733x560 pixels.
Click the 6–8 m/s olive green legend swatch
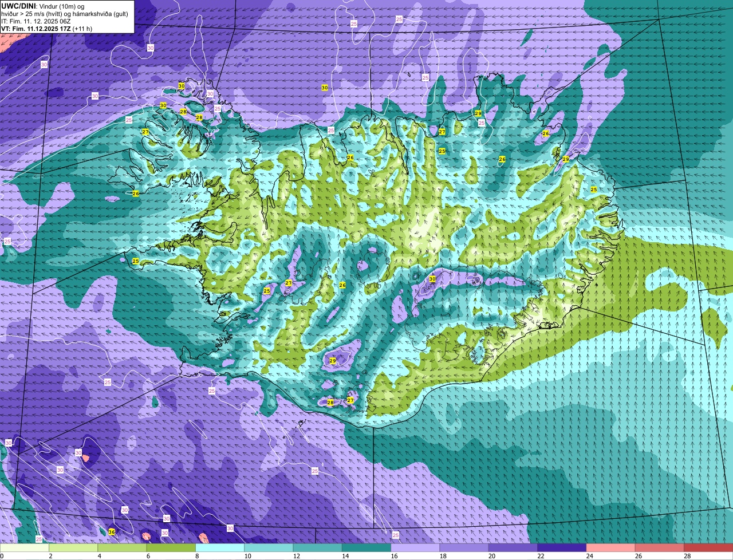coord(171,548)
